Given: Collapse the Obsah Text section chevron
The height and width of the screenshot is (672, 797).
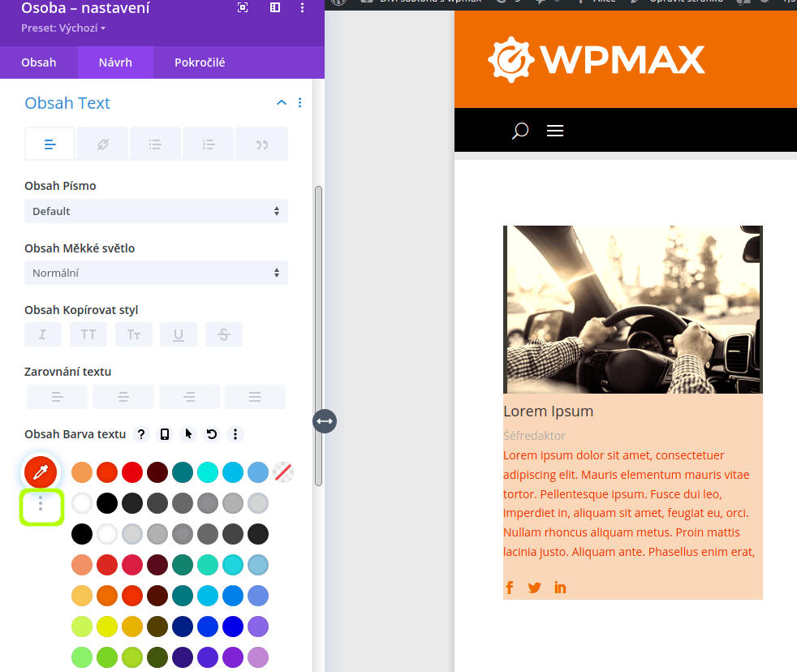Looking at the screenshot, I should [282, 103].
